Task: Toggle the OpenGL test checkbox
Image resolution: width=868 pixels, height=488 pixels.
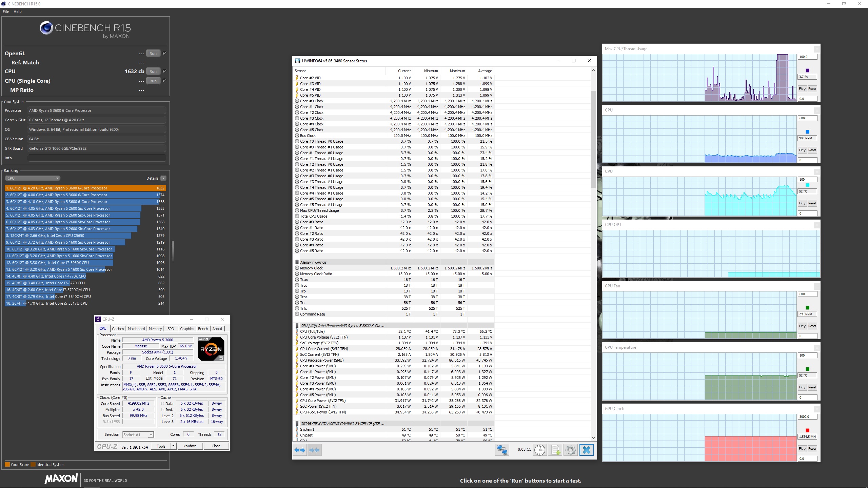Action: pyautogui.click(x=165, y=53)
